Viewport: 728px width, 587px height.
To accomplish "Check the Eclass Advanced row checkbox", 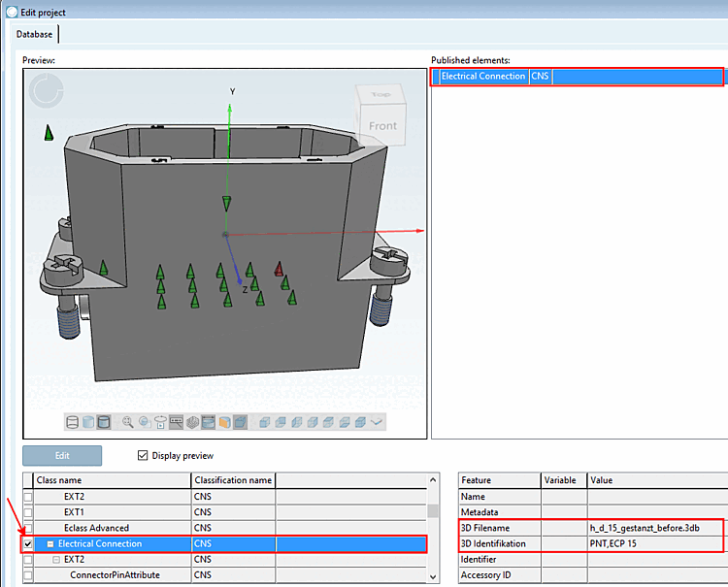I will pos(28,528).
